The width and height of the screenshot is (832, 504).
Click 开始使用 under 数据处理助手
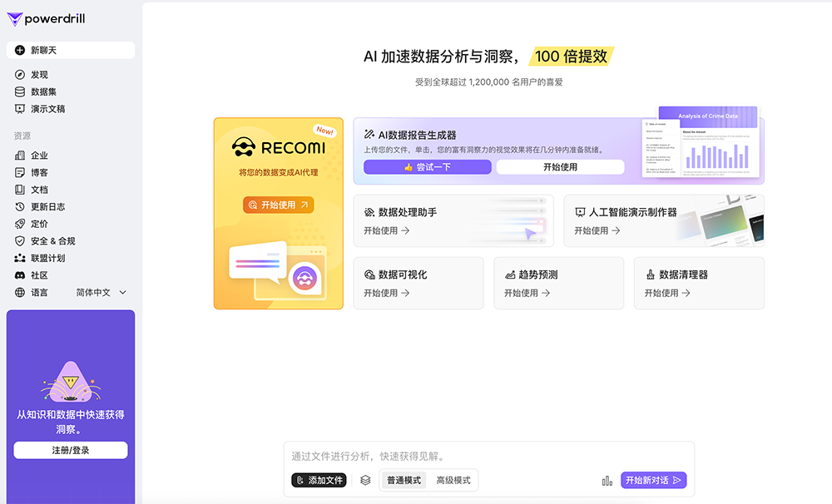(386, 230)
